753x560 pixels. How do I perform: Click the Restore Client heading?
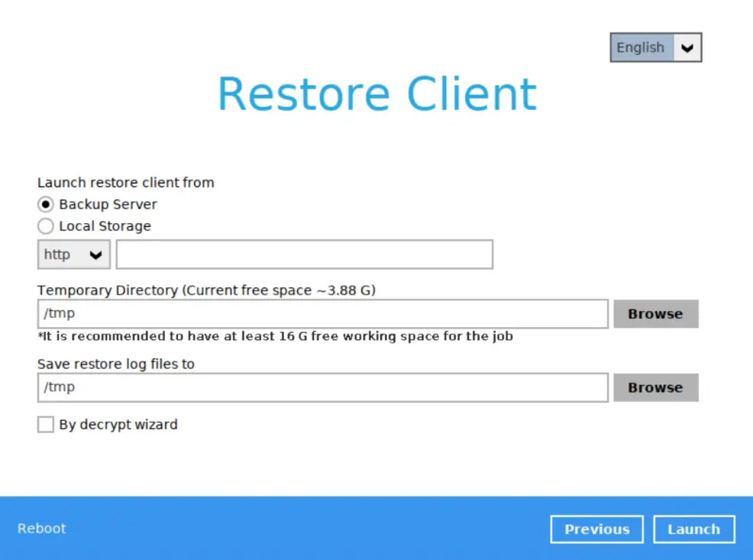click(377, 94)
